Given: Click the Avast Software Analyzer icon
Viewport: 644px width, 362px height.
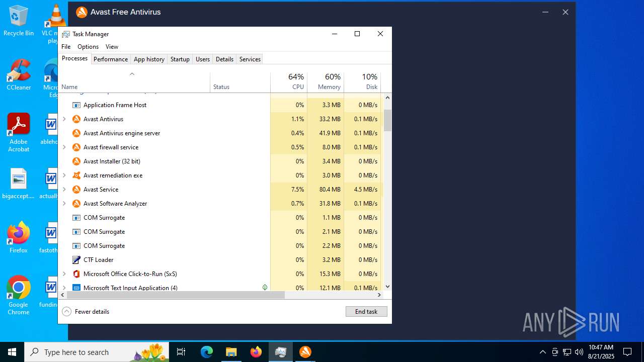Looking at the screenshot, I should pyautogui.click(x=76, y=204).
